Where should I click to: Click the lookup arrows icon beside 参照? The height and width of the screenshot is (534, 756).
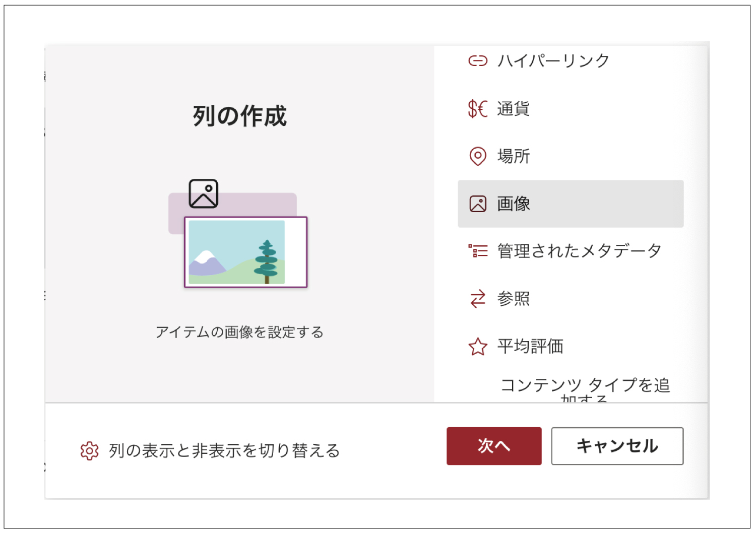[478, 299]
